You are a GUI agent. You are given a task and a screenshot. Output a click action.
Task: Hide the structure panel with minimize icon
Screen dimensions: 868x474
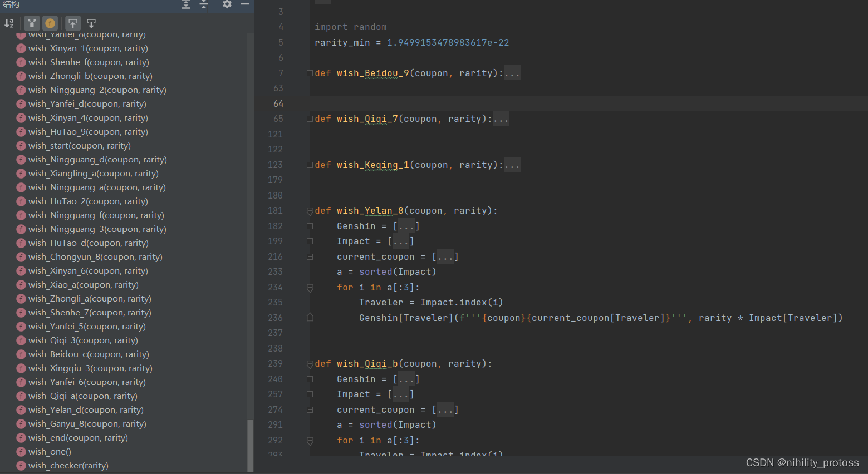(244, 4)
